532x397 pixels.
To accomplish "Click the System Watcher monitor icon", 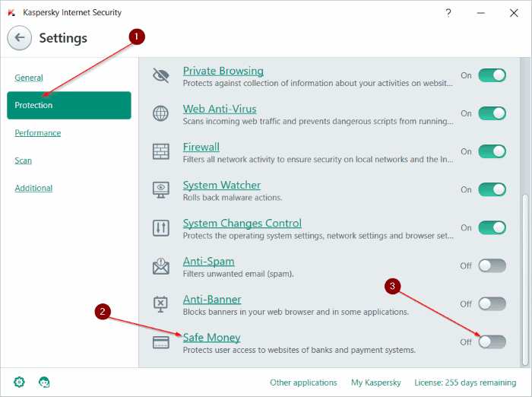I will pos(161,189).
